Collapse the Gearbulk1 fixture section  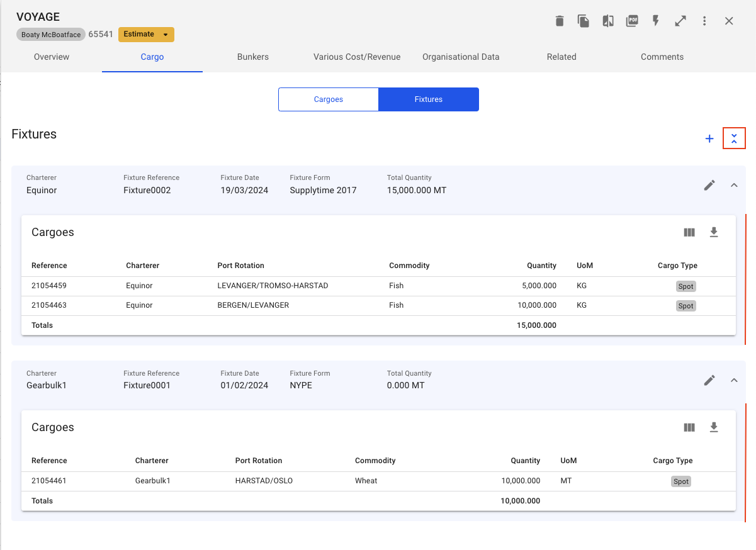[734, 380]
